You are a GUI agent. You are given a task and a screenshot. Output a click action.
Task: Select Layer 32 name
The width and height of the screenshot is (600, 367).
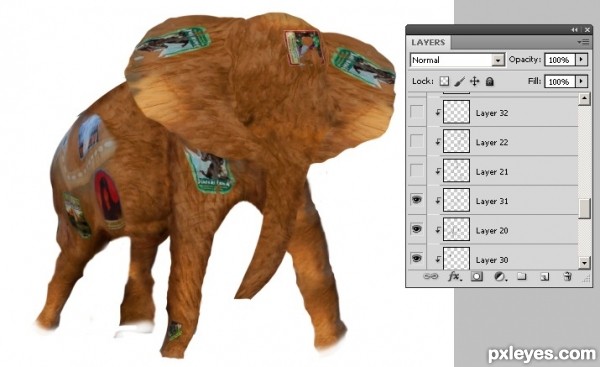tap(492, 113)
